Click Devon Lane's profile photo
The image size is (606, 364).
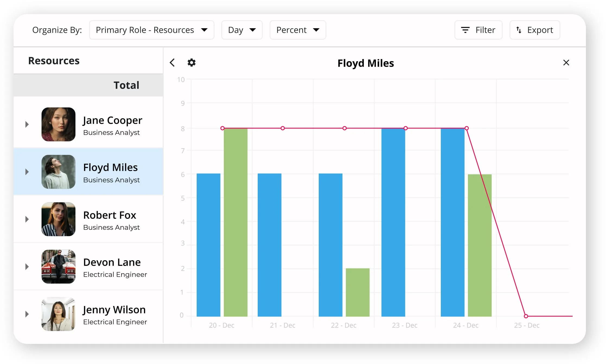tap(58, 267)
